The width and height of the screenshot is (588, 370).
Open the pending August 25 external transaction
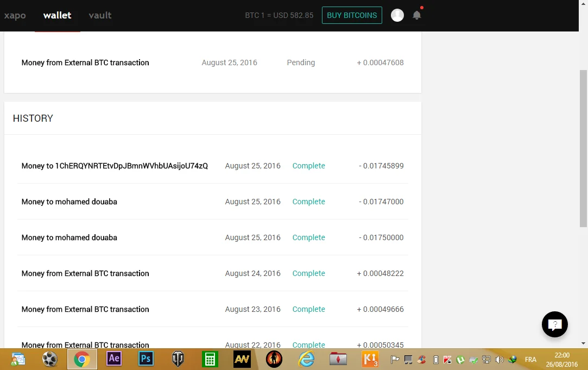(85, 62)
